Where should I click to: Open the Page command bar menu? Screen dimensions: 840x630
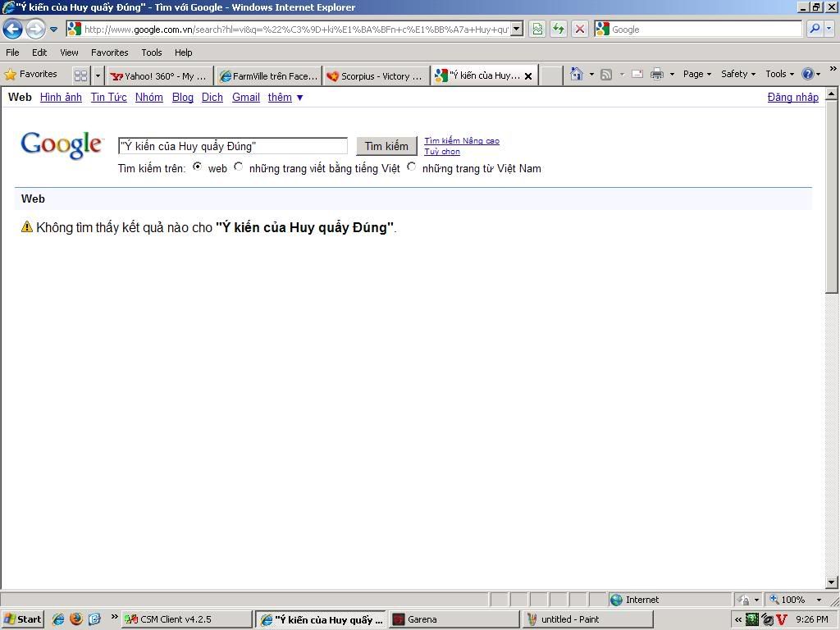point(697,75)
